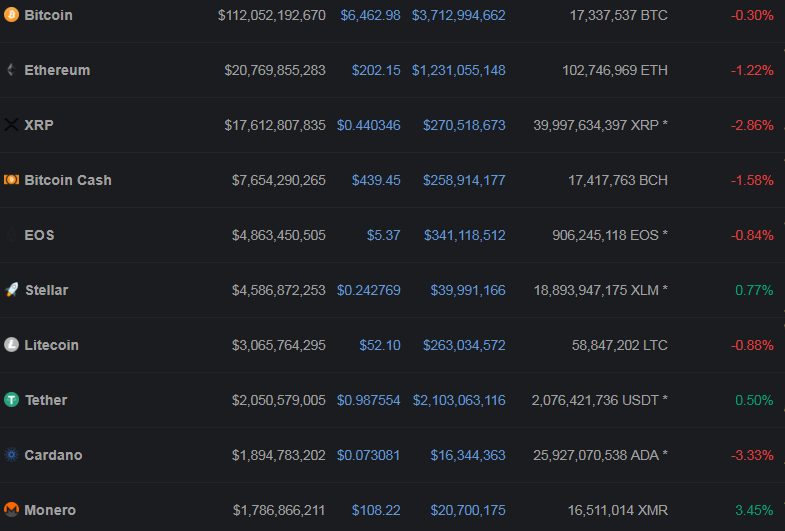Open the Monero coin name link
Viewport: 785px width, 531px height.
(50, 510)
